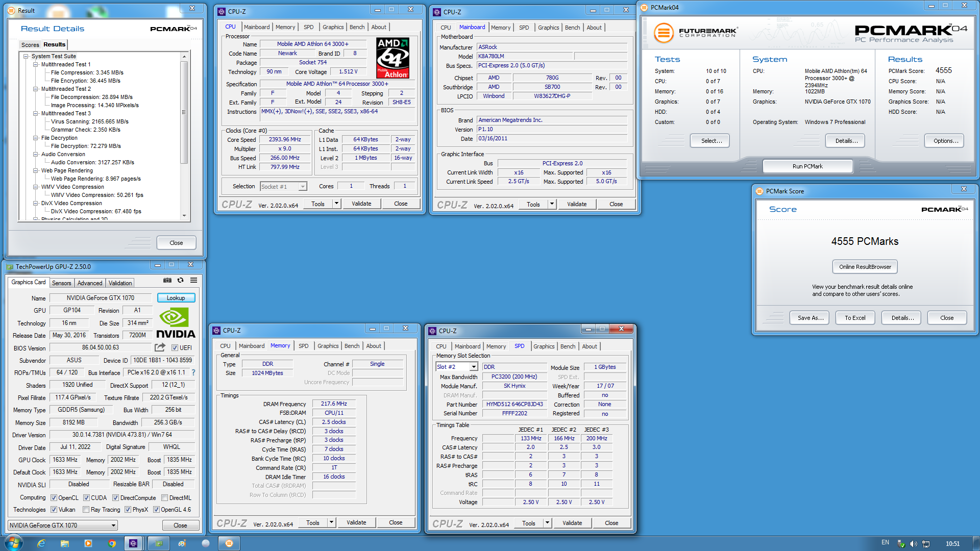980x551 pixels.
Task: Open the Windows Start menu
Action: [x=14, y=543]
